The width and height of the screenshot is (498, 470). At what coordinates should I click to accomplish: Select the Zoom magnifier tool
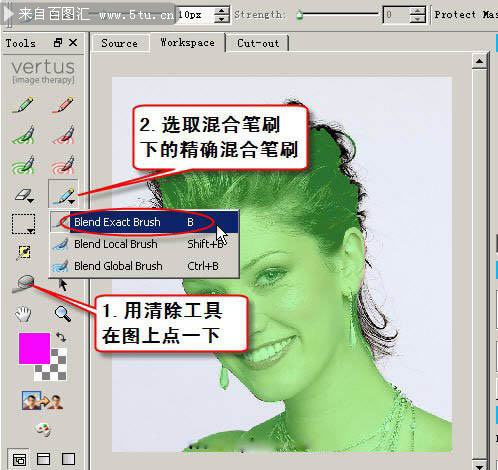point(63,314)
